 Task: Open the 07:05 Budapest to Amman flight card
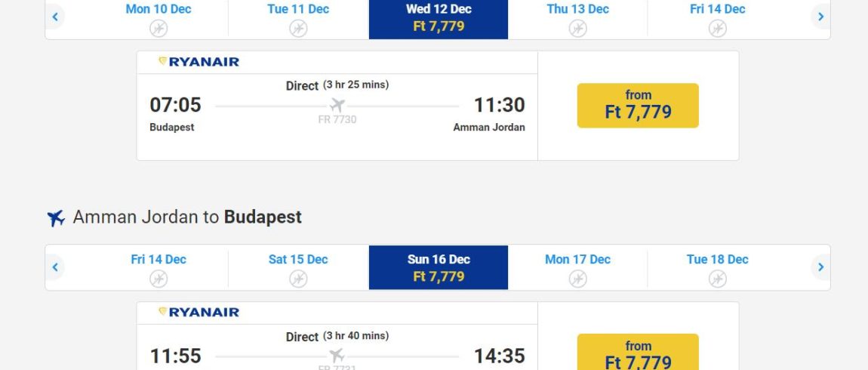click(337, 106)
